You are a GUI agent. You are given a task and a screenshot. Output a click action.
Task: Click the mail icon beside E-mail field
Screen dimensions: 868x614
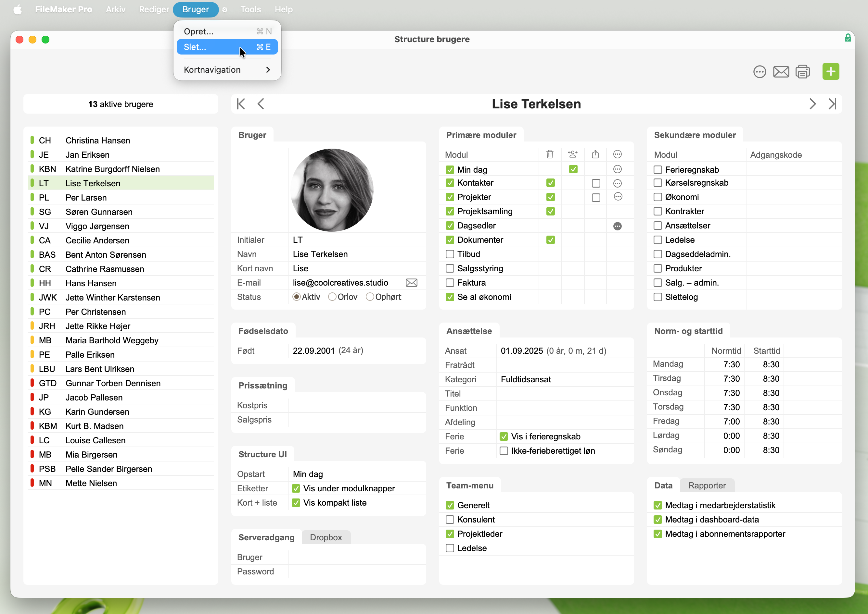tap(411, 283)
